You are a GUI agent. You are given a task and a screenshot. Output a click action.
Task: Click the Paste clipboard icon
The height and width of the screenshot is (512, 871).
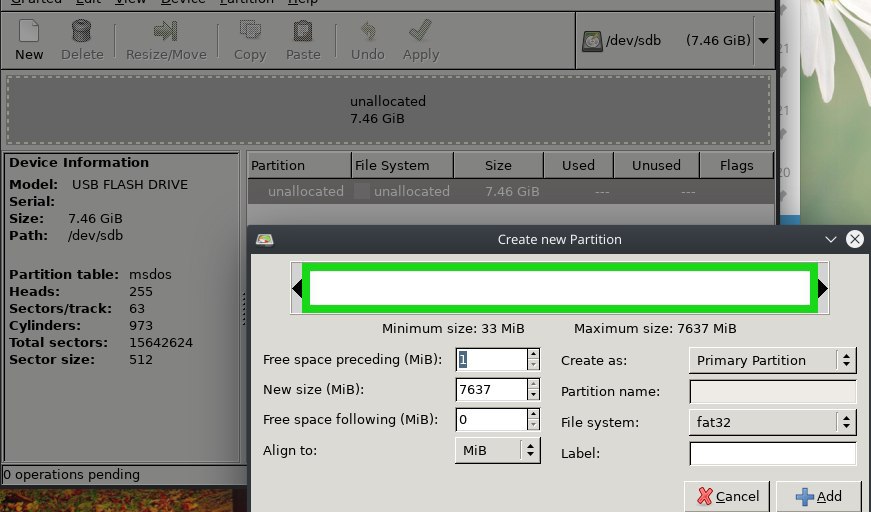click(x=303, y=31)
